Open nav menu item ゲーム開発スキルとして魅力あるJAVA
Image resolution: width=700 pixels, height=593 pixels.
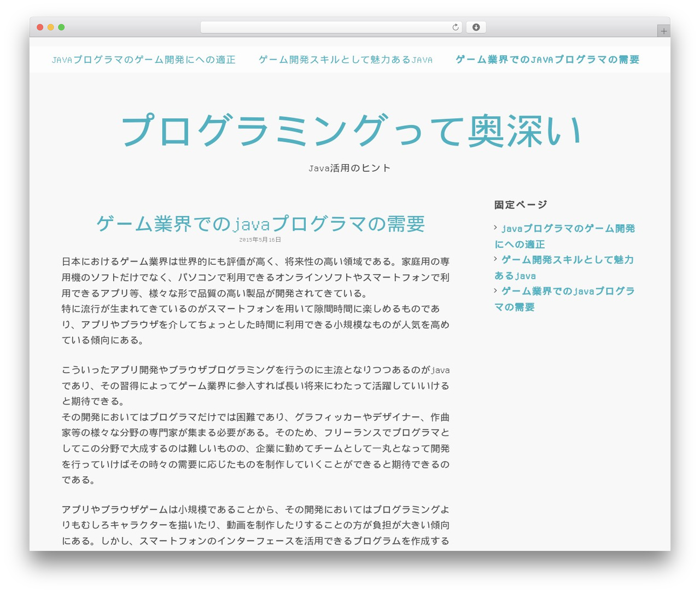(346, 60)
